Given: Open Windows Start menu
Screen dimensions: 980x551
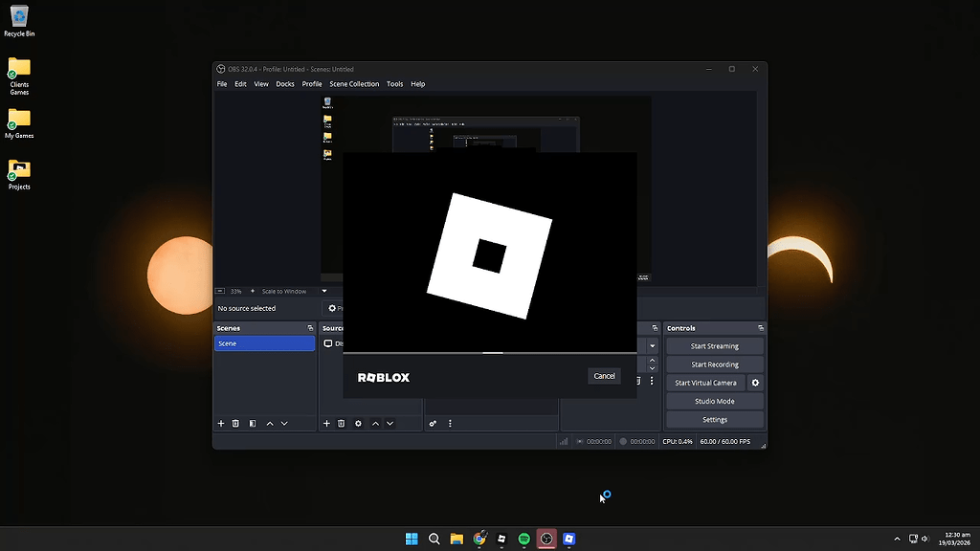Looking at the screenshot, I should coord(412,539).
